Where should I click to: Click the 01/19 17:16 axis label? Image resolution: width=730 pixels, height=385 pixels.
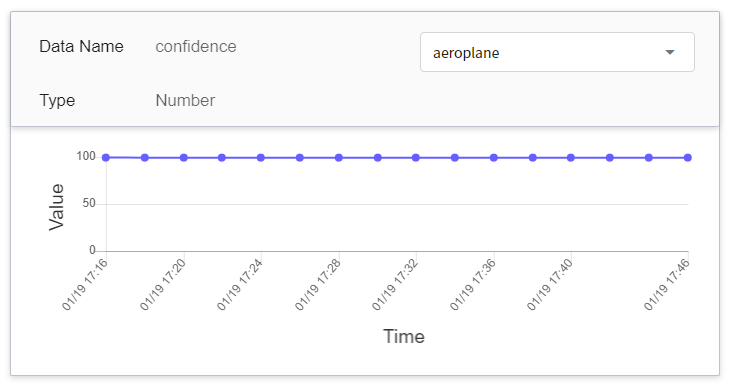(x=85, y=284)
